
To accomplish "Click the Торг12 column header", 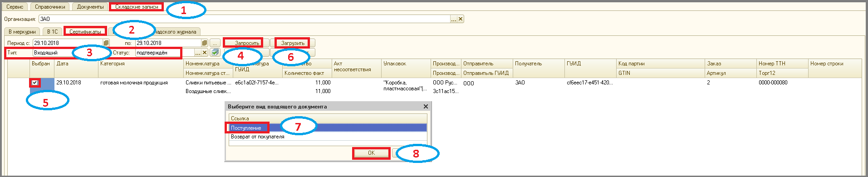I will [x=783, y=73].
